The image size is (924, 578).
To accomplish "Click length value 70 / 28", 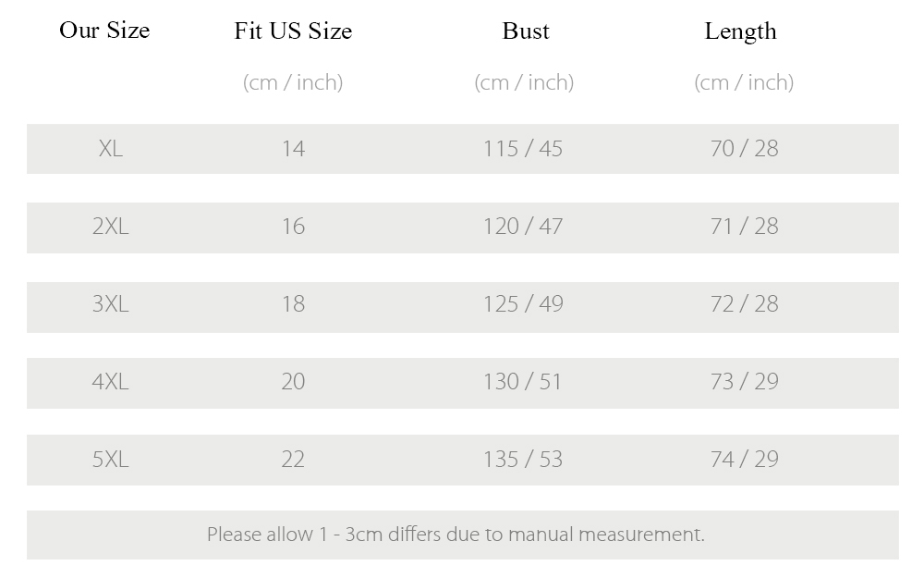I will pyautogui.click(x=744, y=149).
